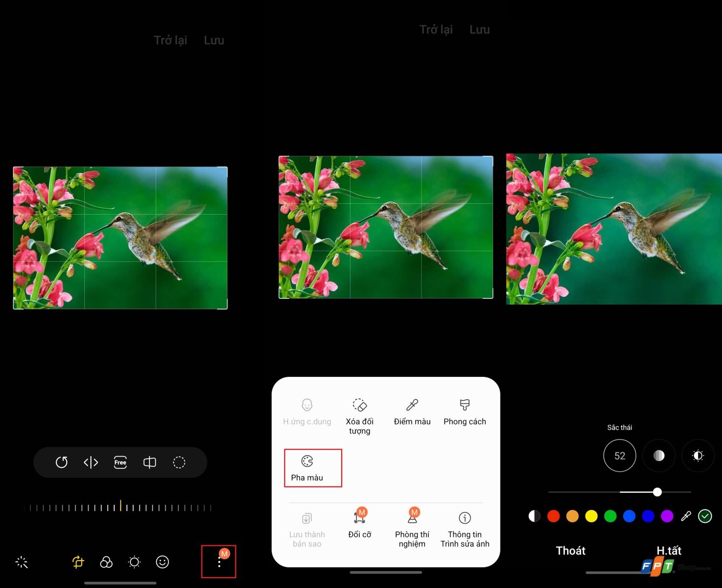
Task: Tap the perspective transform icon
Action: (149, 462)
